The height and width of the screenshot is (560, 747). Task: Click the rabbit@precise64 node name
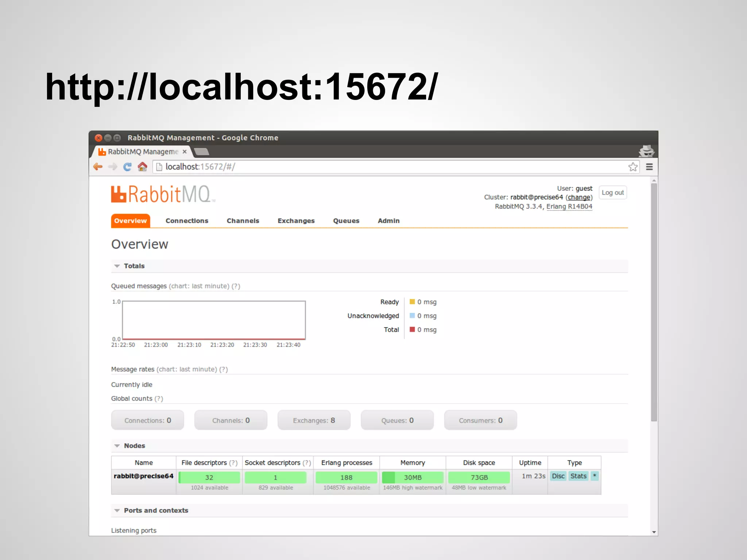[x=143, y=476]
